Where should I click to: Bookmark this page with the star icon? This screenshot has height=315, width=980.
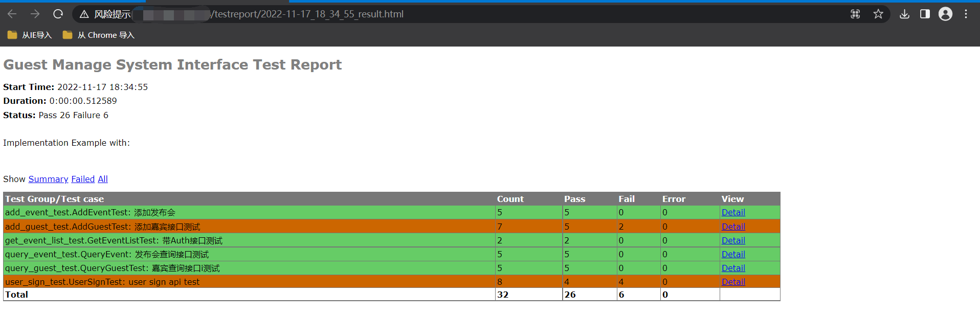[x=878, y=14]
